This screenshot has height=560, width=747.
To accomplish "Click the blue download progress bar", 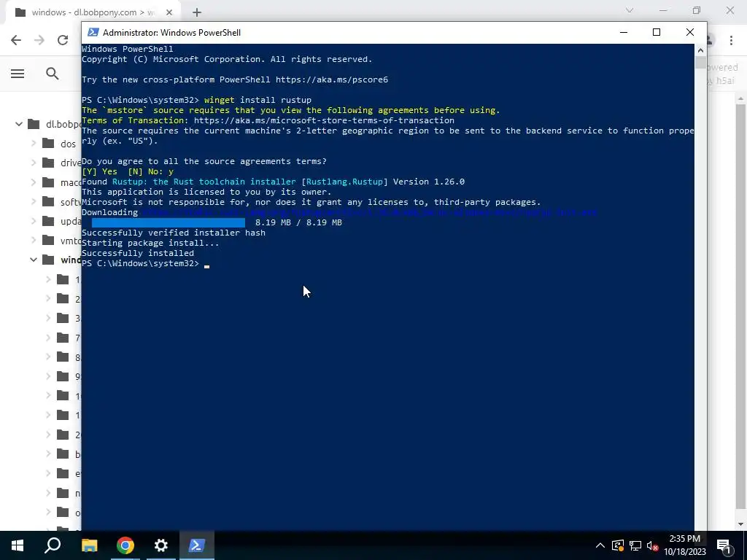I will (169, 222).
